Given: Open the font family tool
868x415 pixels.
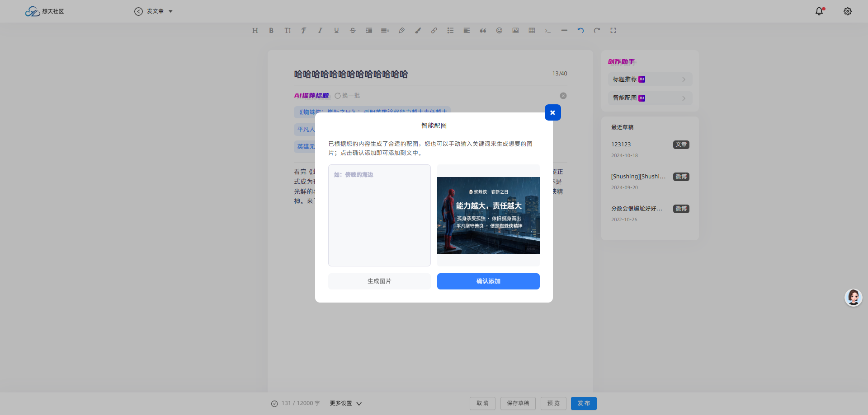Looking at the screenshot, I should click(304, 30).
